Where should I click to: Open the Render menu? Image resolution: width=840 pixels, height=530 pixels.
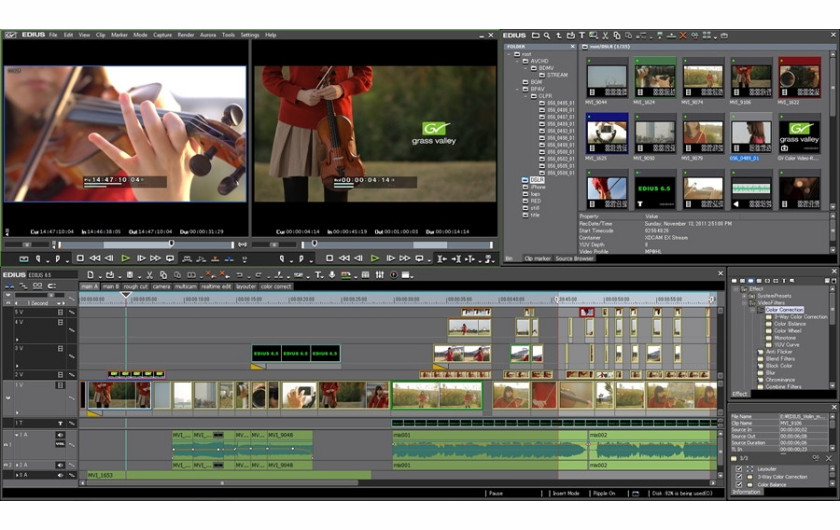pyautogui.click(x=186, y=35)
